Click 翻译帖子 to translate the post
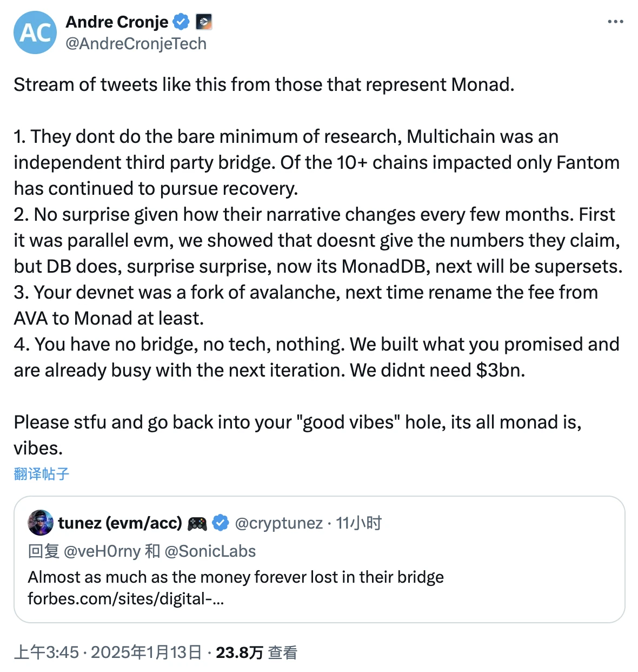 42,474
